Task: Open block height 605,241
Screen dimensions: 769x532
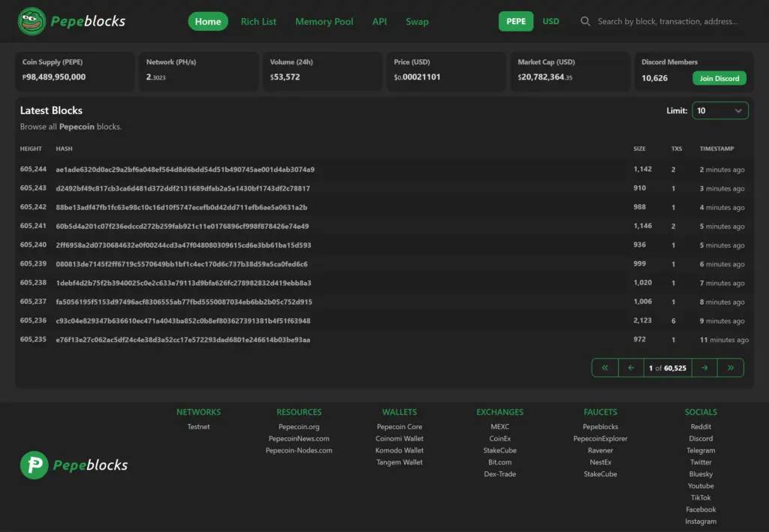Action: [33, 226]
